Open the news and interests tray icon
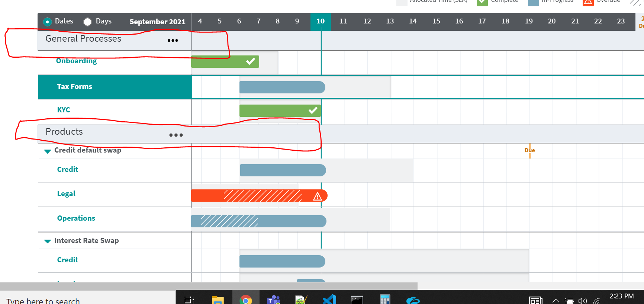644x304 pixels. (536, 300)
